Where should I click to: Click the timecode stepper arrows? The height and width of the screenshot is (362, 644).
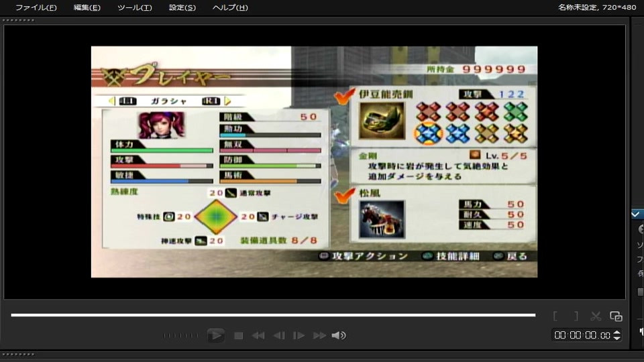[x=617, y=335]
